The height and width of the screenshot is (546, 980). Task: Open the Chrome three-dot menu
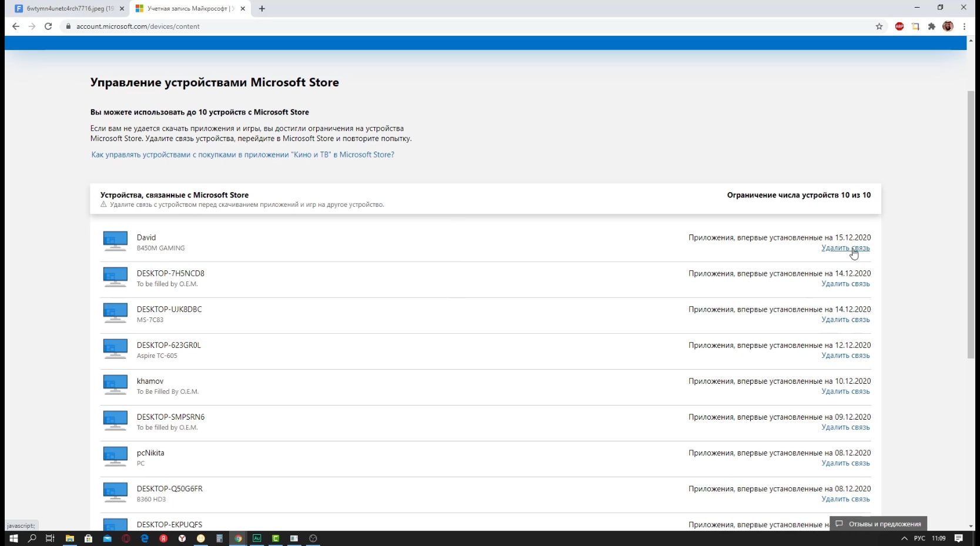point(964,26)
